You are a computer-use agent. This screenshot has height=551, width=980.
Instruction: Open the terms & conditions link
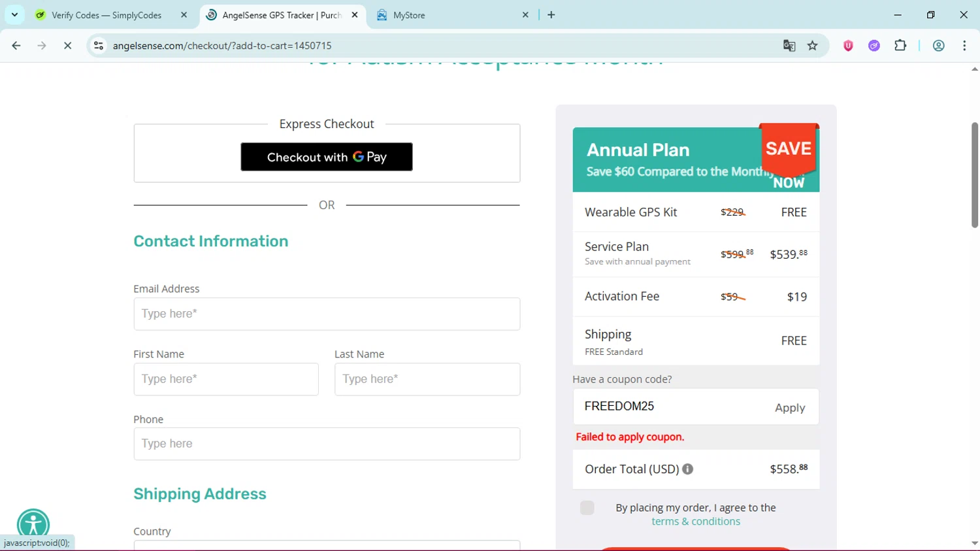click(696, 522)
